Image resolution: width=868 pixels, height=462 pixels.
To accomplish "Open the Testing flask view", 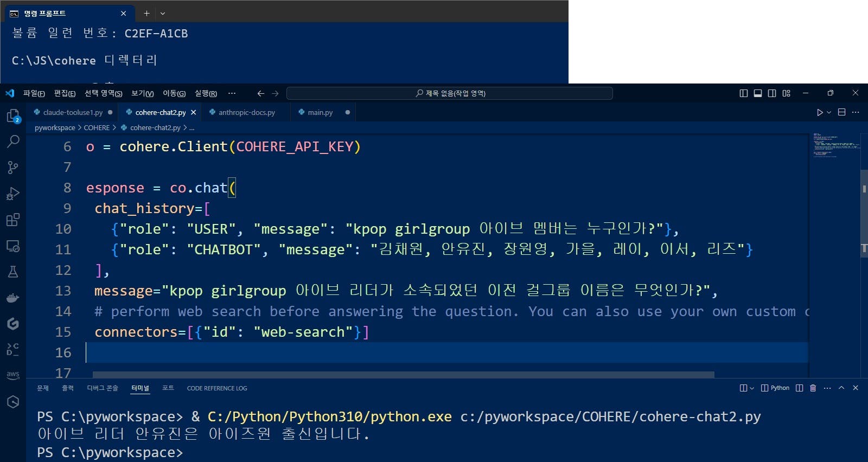I will coord(13,272).
